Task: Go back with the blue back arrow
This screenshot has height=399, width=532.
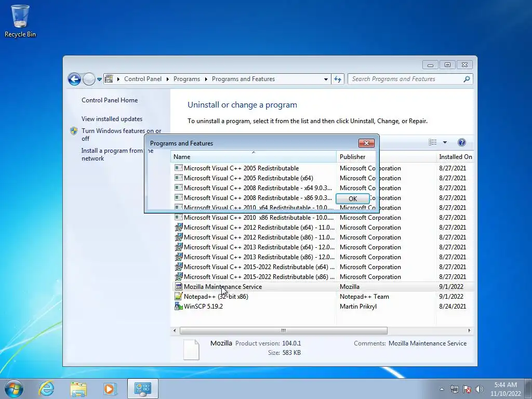Action: [74, 79]
